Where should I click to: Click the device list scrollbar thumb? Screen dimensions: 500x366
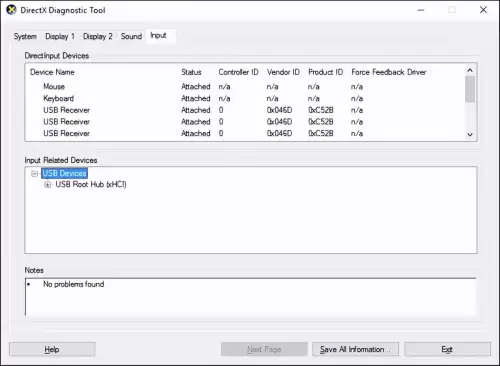470,89
